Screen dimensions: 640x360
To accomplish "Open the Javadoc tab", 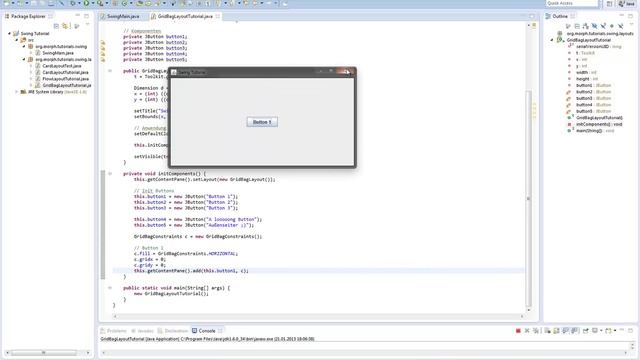I will point(142,331).
